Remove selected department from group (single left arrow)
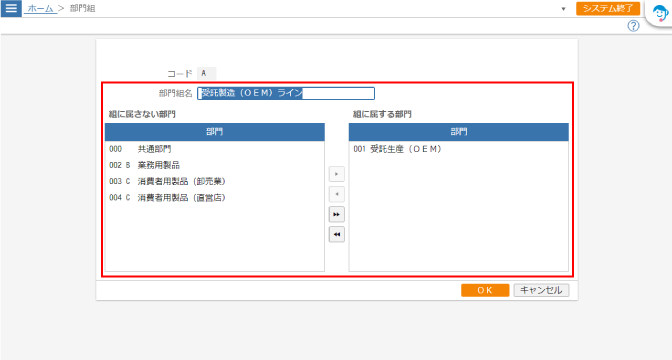The height and width of the screenshot is (360, 672). (x=336, y=194)
